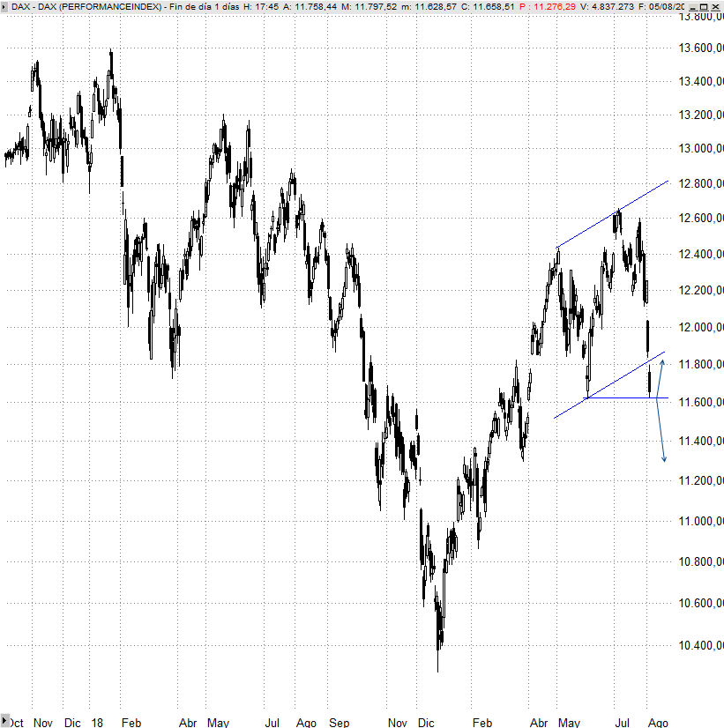The image size is (724, 728).
Task: Click the open value A: 11.758,44
Action: click(310, 6)
